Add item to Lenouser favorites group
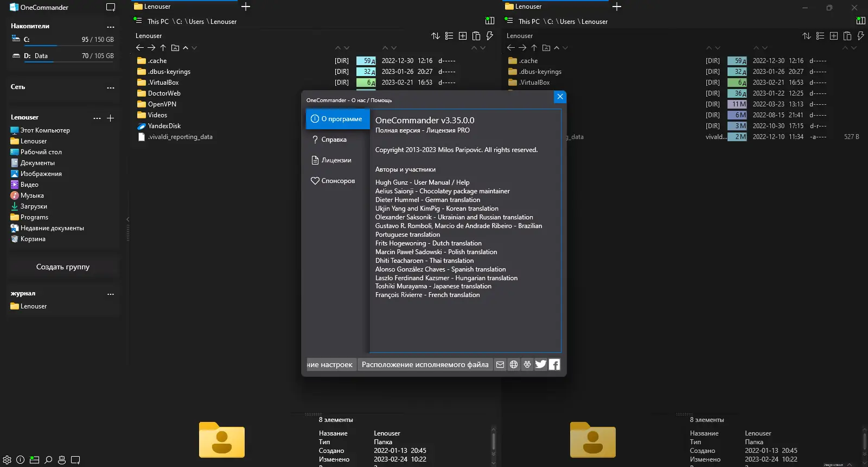Image resolution: width=868 pixels, height=467 pixels. click(111, 118)
